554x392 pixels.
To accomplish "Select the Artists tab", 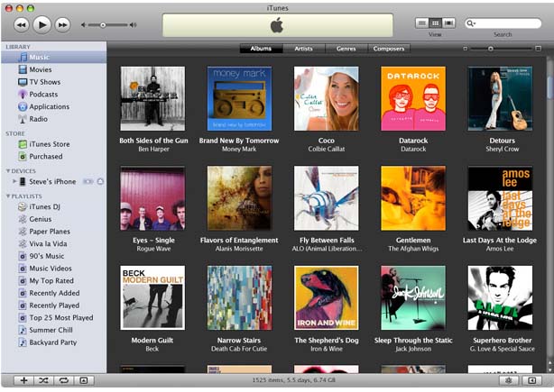I will (x=303, y=49).
